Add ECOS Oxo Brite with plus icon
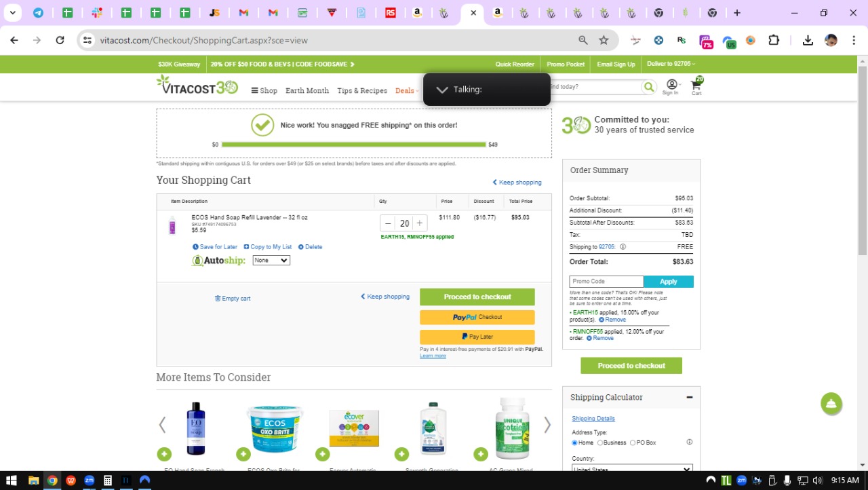The image size is (868, 490). 243,454
